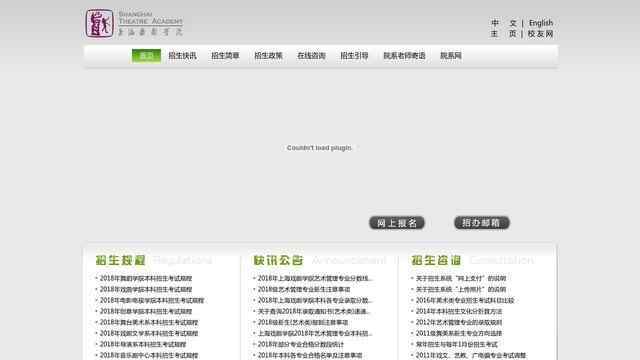Click the 'Couldn't load plugin' placeholder
The width and height of the screenshot is (640, 360).
319,148
